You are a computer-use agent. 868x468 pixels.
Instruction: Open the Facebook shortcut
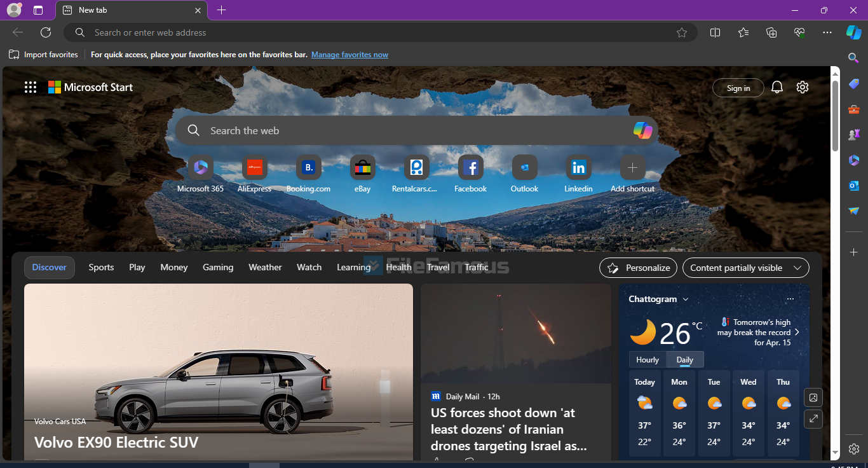pyautogui.click(x=470, y=174)
